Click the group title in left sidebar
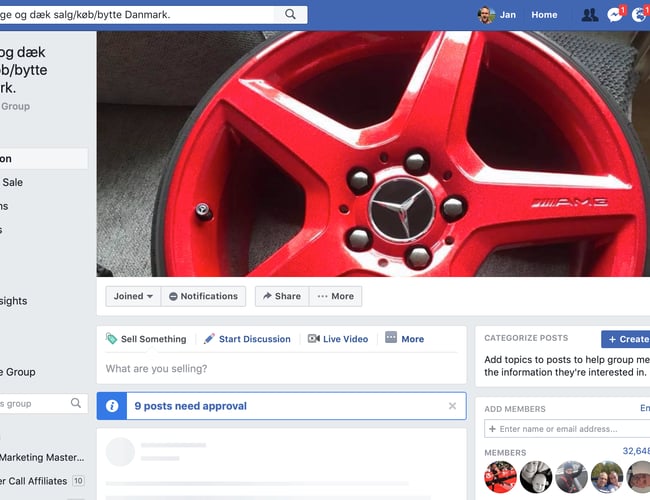 pyautogui.click(x=23, y=70)
